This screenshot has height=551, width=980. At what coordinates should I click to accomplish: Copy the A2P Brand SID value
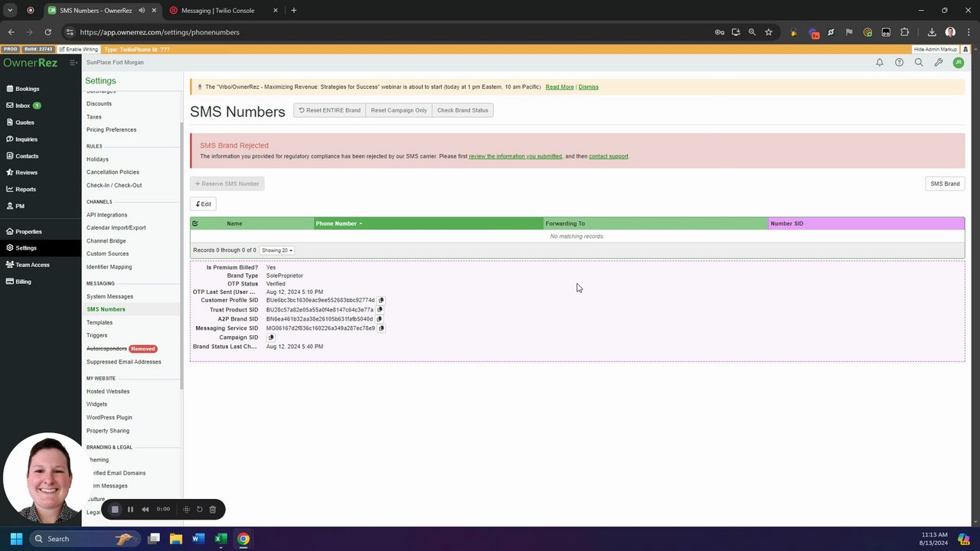[x=379, y=319]
